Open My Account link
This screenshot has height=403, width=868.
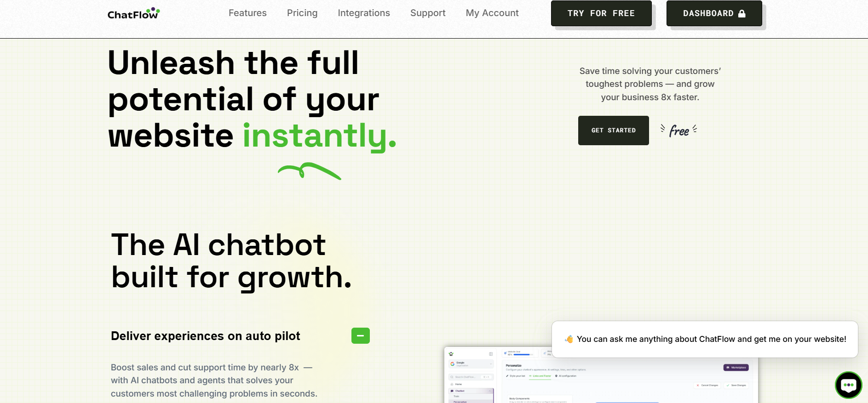(x=492, y=13)
